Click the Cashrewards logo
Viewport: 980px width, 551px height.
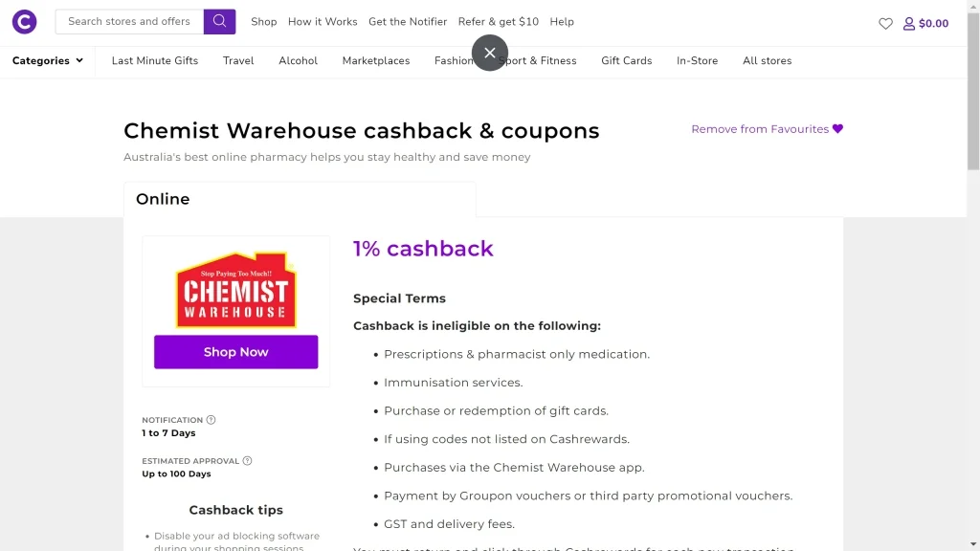pyautogui.click(x=23, y=21)
